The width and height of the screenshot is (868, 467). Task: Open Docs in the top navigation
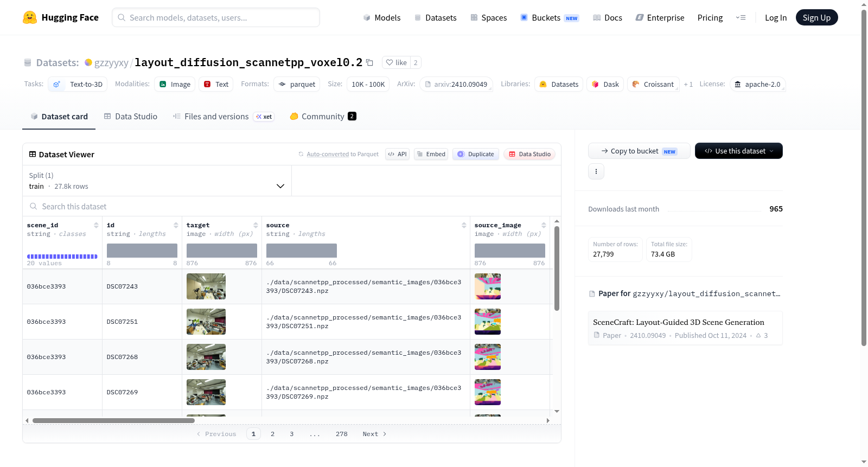coord(608,18)
